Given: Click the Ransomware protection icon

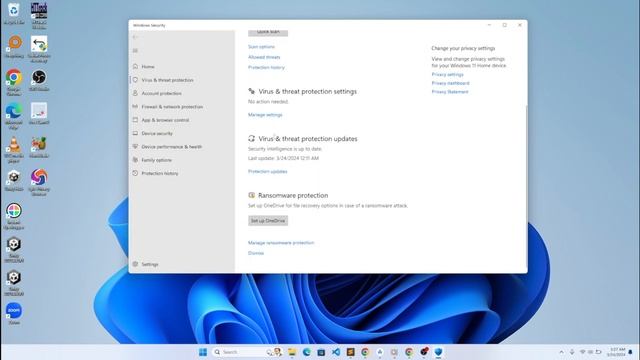Looking at the screenshot, I should [x=251, y=195].
